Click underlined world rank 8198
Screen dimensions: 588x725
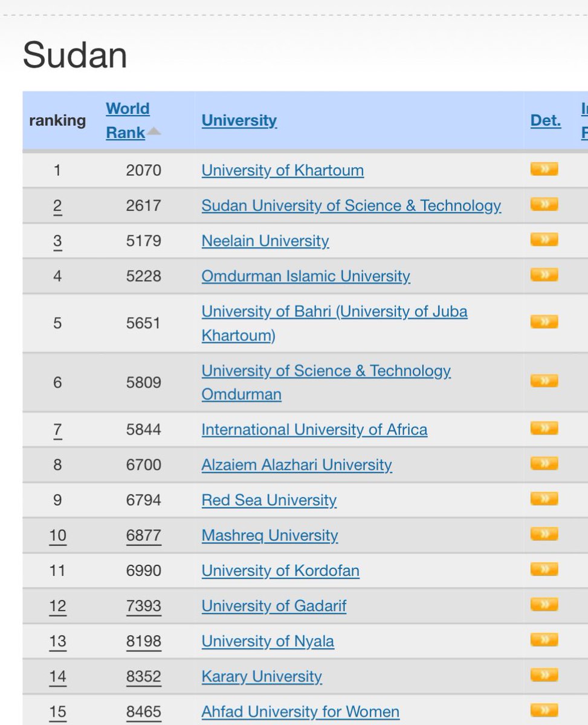144,641
